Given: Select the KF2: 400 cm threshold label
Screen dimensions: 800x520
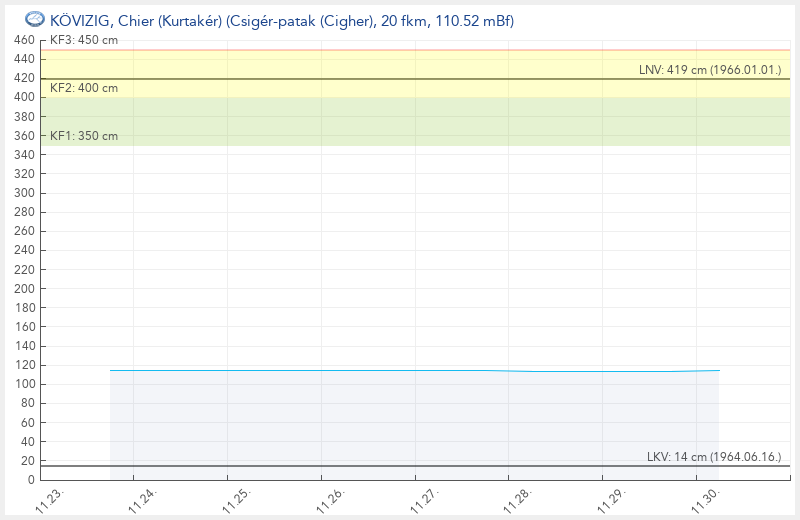Looking at the screenshot, I should (x=83, y=88).
